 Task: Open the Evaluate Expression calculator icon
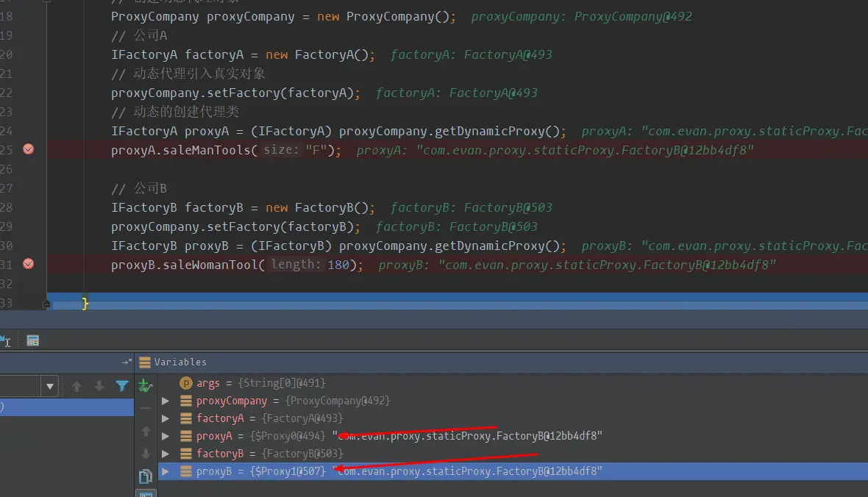[x=32, y=341]
